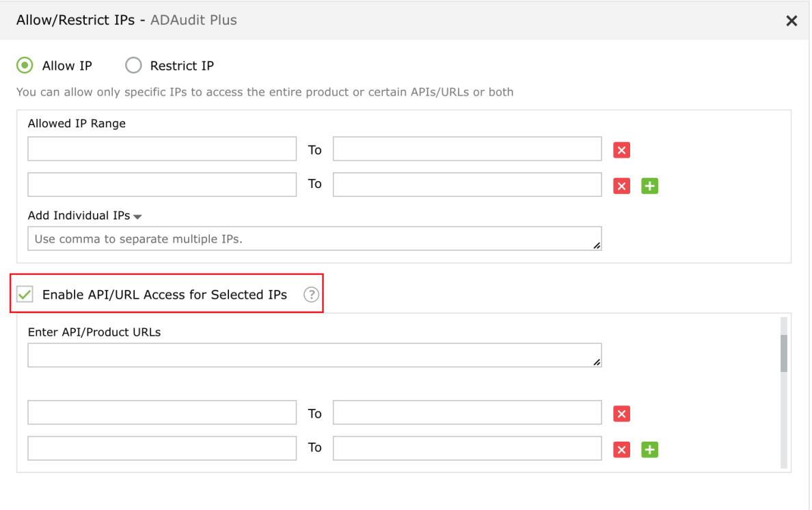Uncheck Enable API/URL Access for Selected IPs
The width and height of the screenshot is (812, 510).
point(25,295)
